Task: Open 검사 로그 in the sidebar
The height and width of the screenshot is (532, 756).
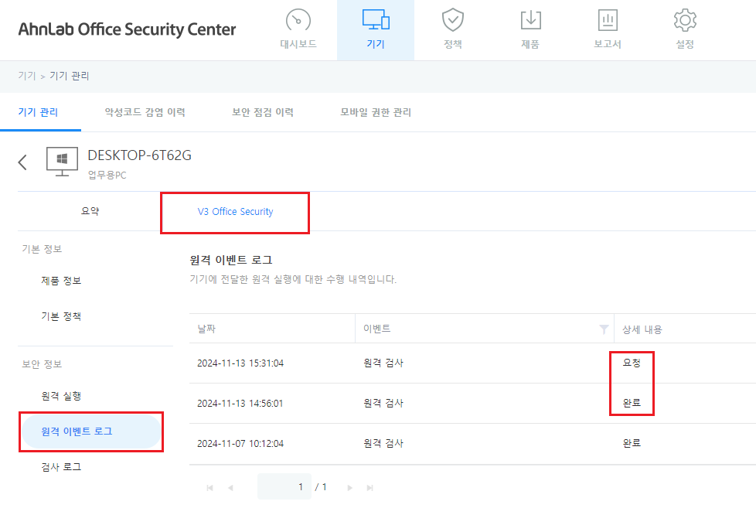Action: [61, 467]
